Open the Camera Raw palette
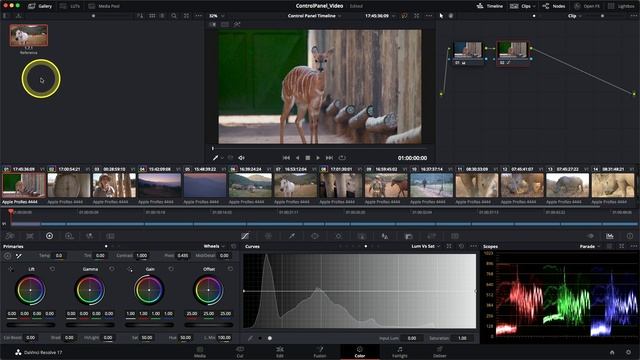 pyautogui.click(x=10, y=236)
